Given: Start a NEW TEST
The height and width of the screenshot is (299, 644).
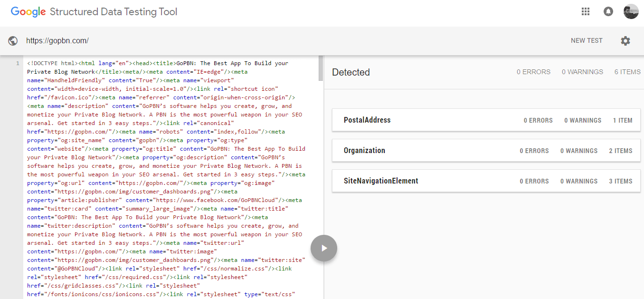Looking at the screenshot, I should (x=587, y=41).
